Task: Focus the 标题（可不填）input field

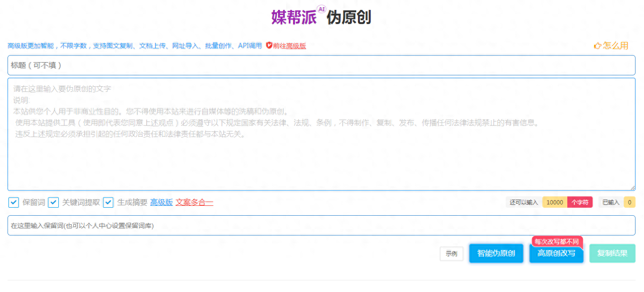Action: (x=321, y=65)
